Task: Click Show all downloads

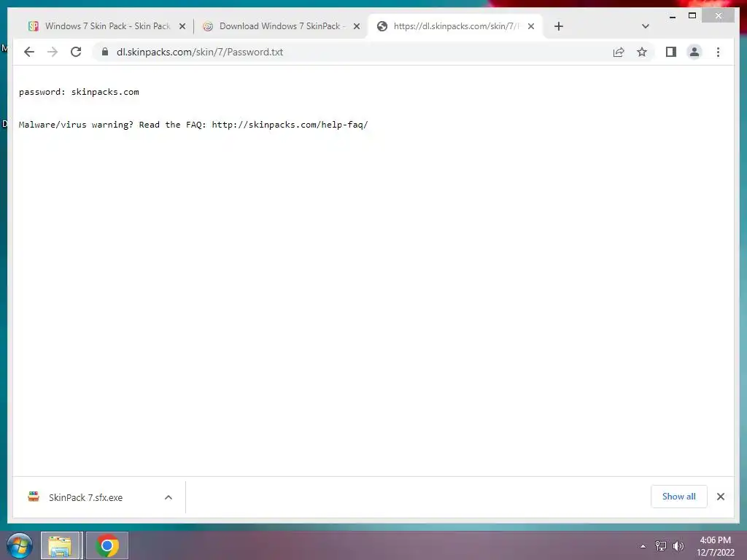Action: click(x=679, y=497)
